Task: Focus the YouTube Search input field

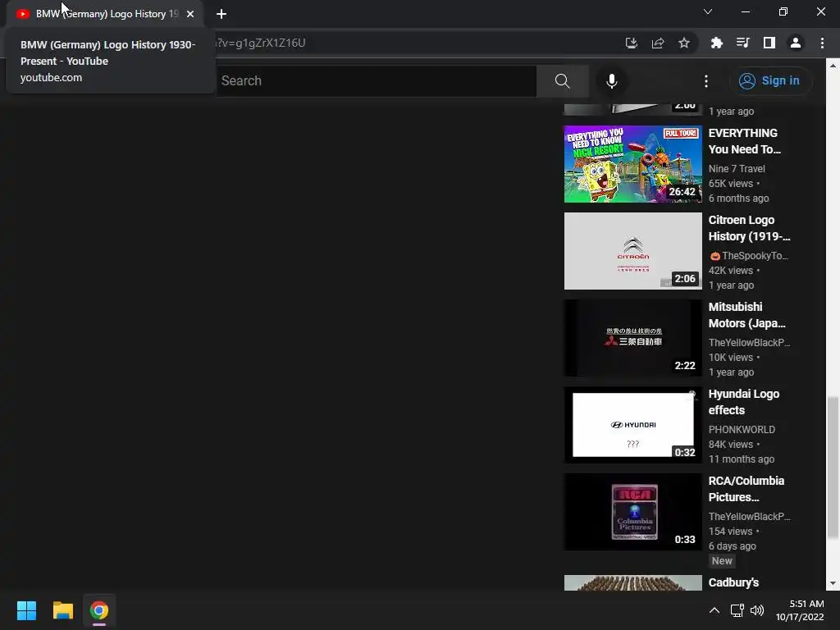Action: pos(376,81)
